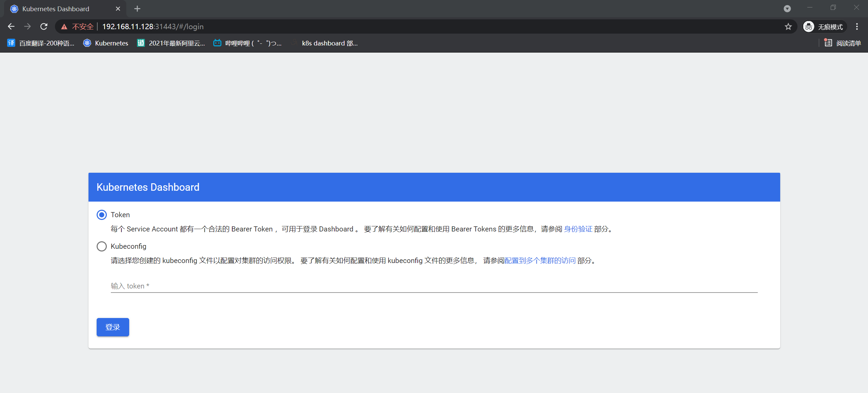The height and width of the screenshot is (393, 868).
Task: Select the Token login option
Action: pyautogui.click(x=101, y=214)
